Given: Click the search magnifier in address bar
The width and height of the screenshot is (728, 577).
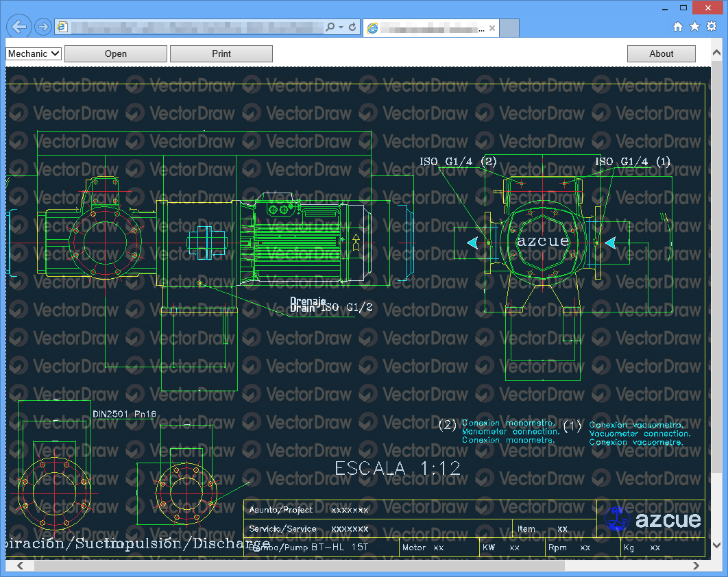Looking at the screenshot, I should point(330,27).
